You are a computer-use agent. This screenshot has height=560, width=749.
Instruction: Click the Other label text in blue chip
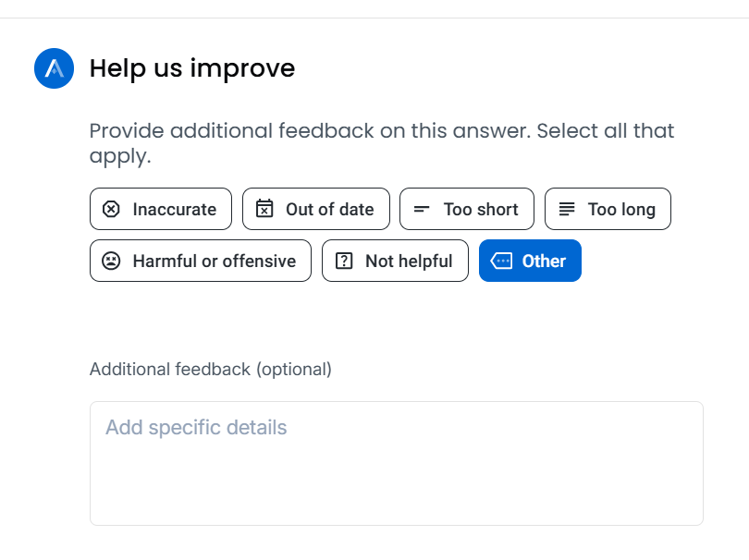tap(544, 262)
